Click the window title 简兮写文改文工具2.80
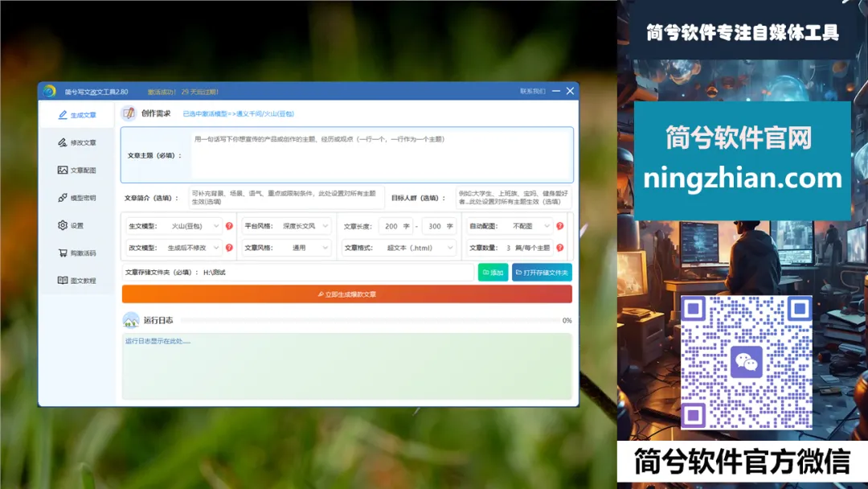 tap(96, 92)
